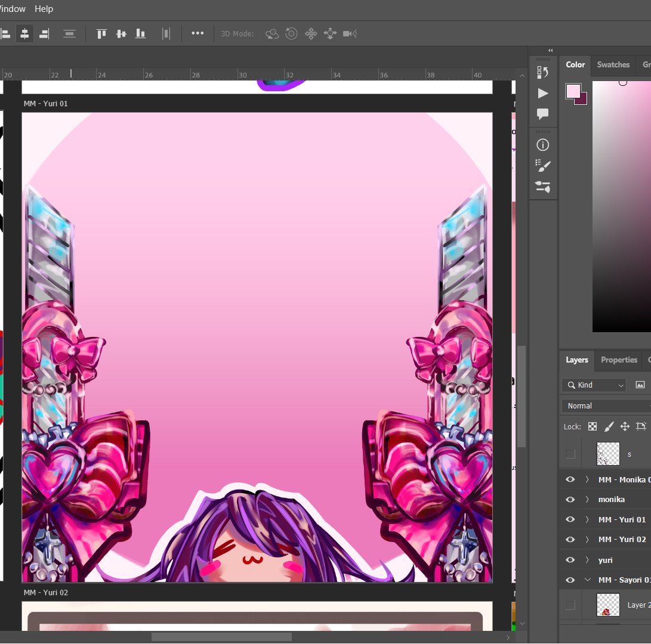This screenshot has width=651, height=644.
Task: Switch to the Properties tab
Action: click(619, 360)
